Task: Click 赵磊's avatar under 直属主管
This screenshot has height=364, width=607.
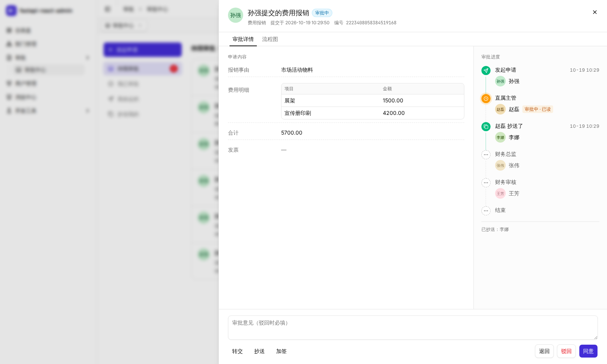Action: [x=500, y=109]
